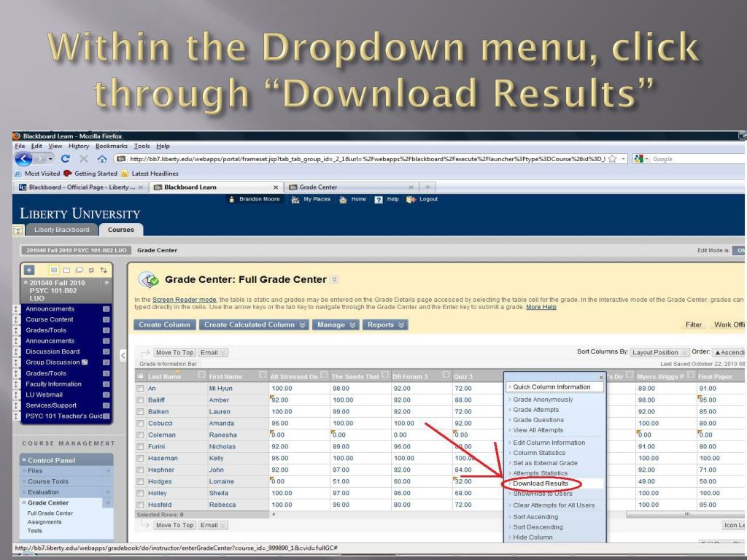Open More Help link

[541, 307]
